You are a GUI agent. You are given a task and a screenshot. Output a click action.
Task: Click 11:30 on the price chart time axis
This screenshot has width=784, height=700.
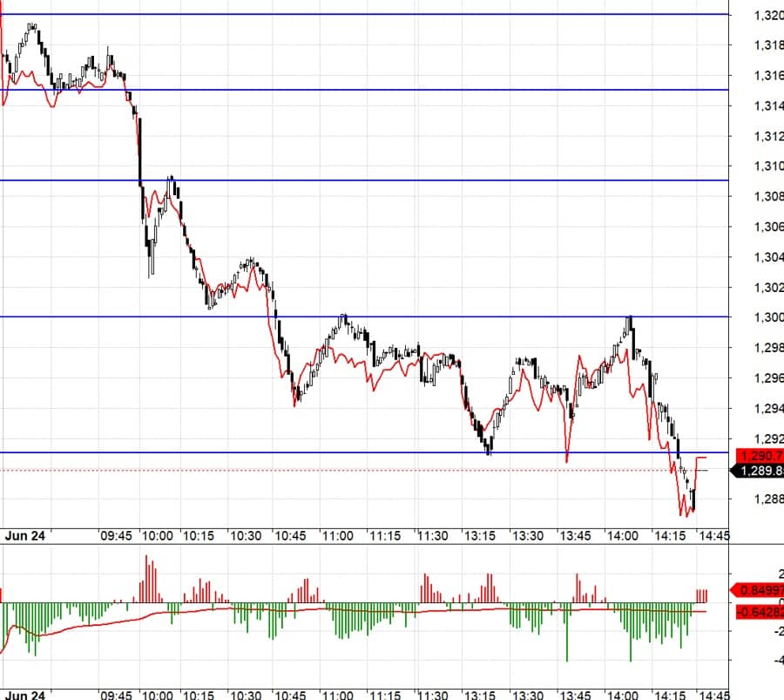(x=432, y=536)
